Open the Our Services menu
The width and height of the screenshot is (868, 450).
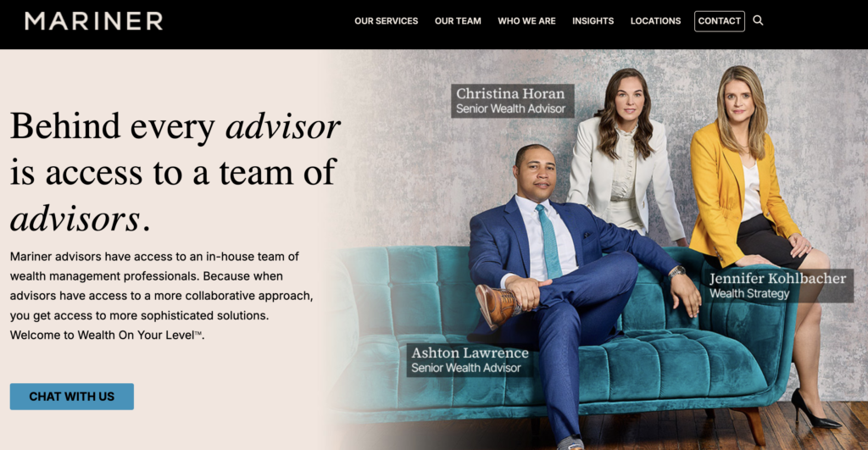point(386,21)
